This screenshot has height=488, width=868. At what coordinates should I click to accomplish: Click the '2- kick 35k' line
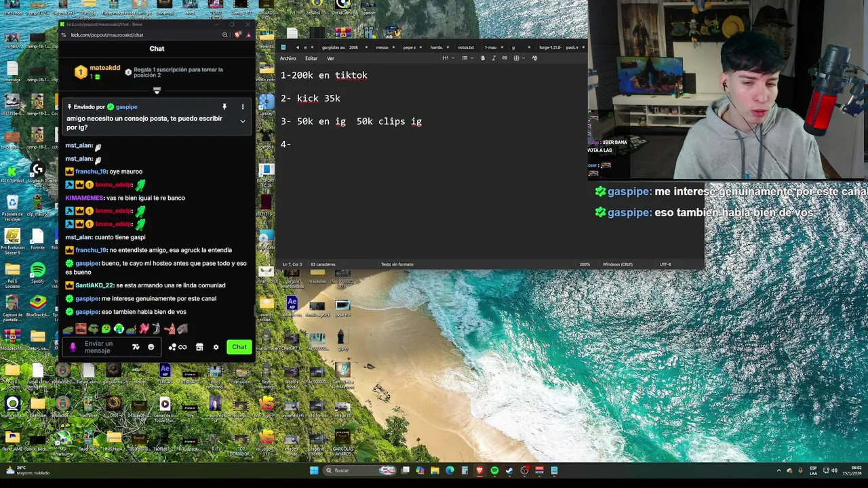coord(311,98)
